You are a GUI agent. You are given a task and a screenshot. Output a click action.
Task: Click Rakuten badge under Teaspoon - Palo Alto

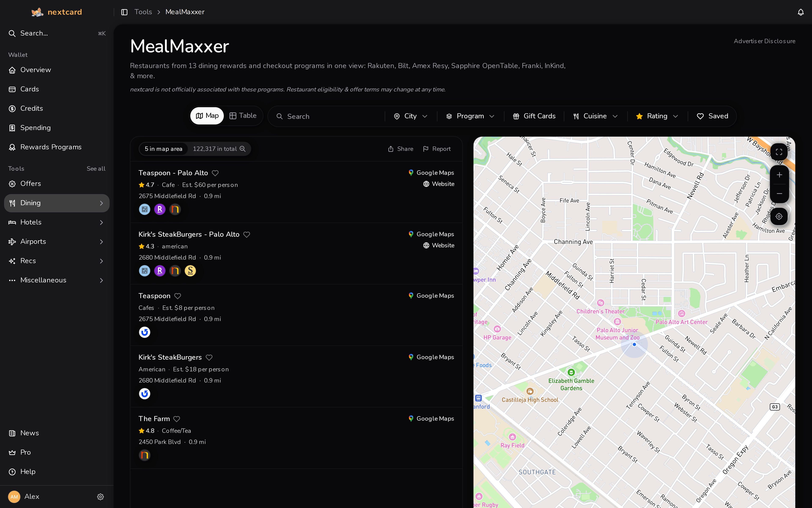click(160, 209)
